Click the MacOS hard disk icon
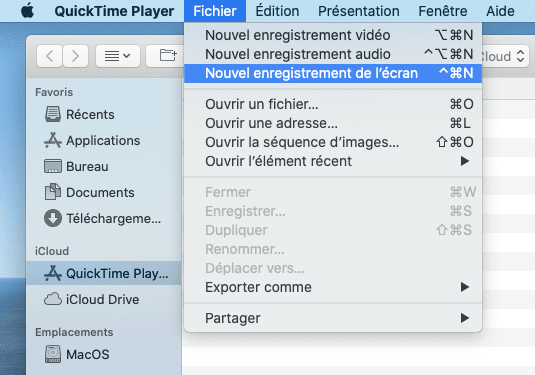The image size is (535, 375). pos(53,354)
